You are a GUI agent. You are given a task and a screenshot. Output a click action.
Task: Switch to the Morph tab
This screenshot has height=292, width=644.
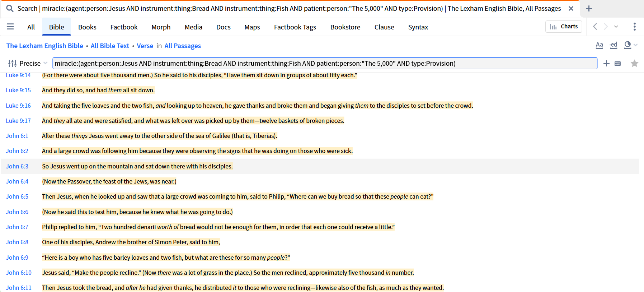point(161,27)
